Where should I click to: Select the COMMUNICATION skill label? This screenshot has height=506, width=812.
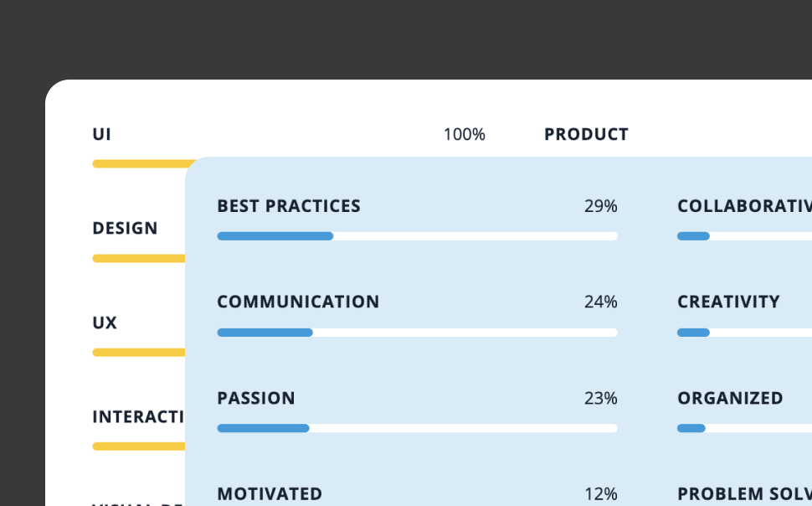click(298, 302)
